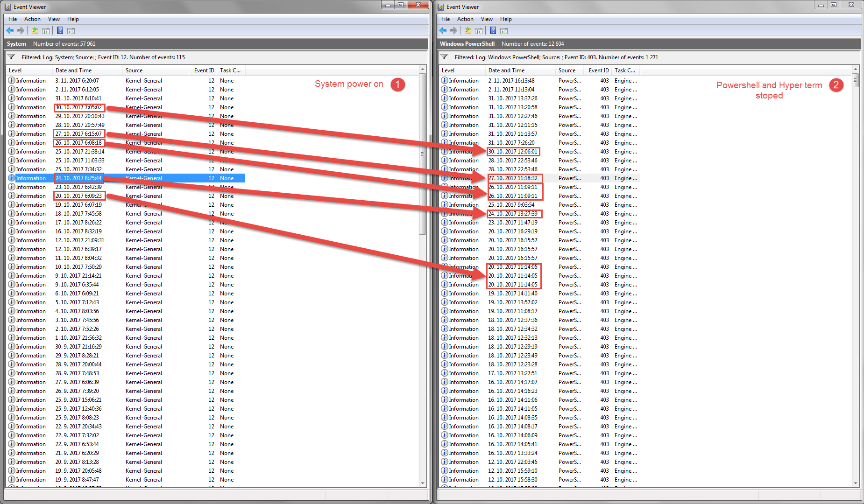This screenshot has width=864, height=504.
Task: Select PowerShell event 27. 10. 2017 11:18:32
Action: point(539,178)
